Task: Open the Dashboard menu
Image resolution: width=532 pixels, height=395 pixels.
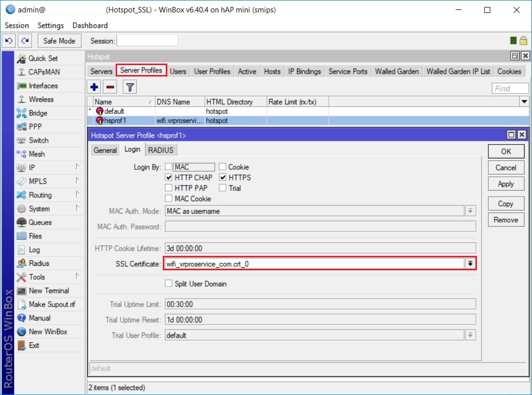Action: [x=90, y=25]
